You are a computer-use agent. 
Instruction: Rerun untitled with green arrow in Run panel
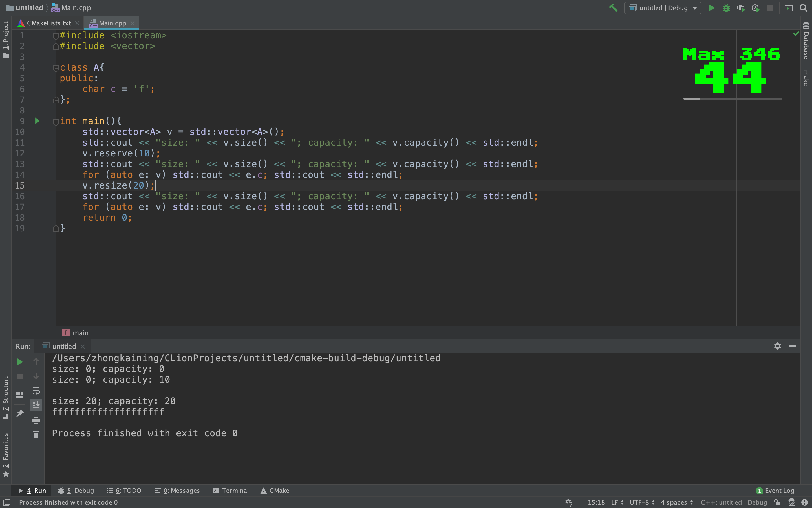click(x=20, y=362)
